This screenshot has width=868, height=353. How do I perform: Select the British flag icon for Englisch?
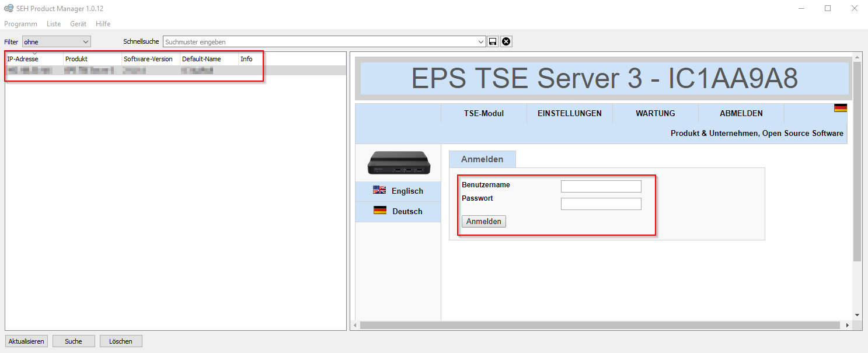pos(379,190)
